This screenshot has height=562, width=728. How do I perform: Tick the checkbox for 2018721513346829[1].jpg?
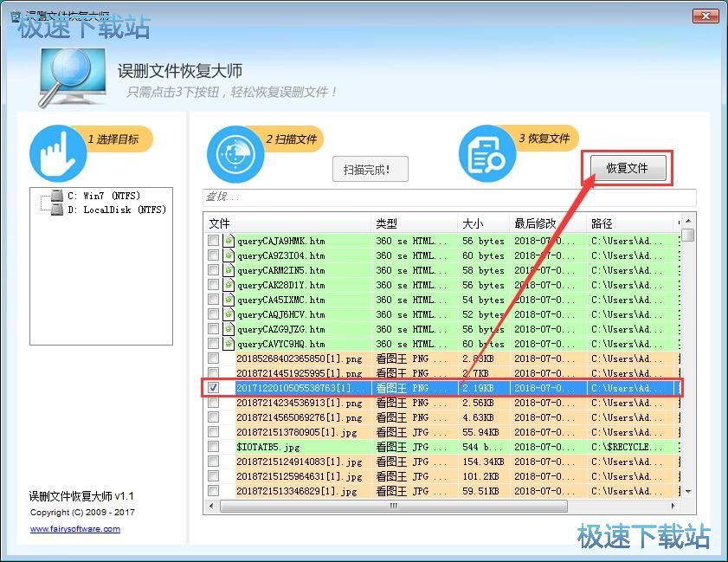[213, 491]
